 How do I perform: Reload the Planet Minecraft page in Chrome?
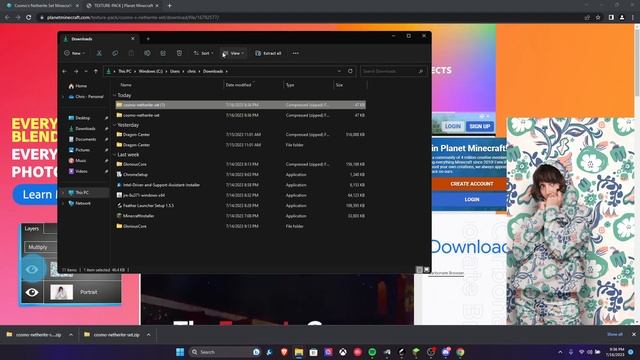(x=29, y=18)
